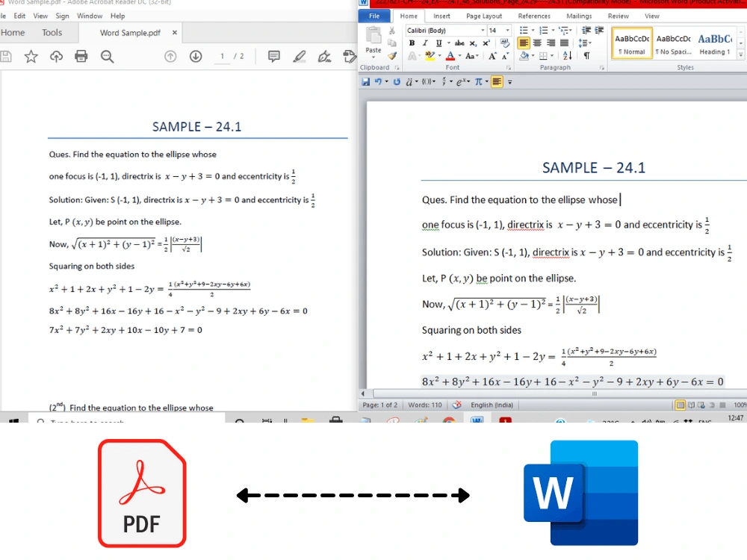Go to previous page in Acrobat

tap(170, 57)
